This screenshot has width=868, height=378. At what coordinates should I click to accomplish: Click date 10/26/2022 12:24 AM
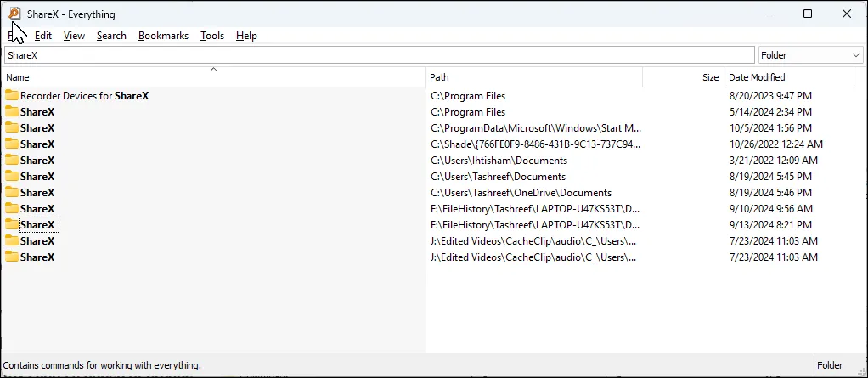click(776, 144)
